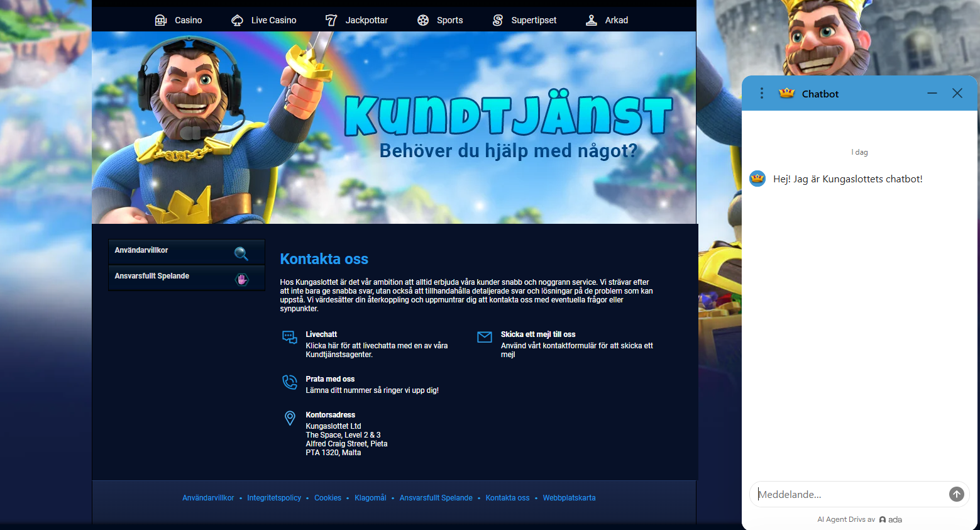Click the Casino slot machine icon
The height and width of the screenshot is (530, 980).
(x=161, y=20)
